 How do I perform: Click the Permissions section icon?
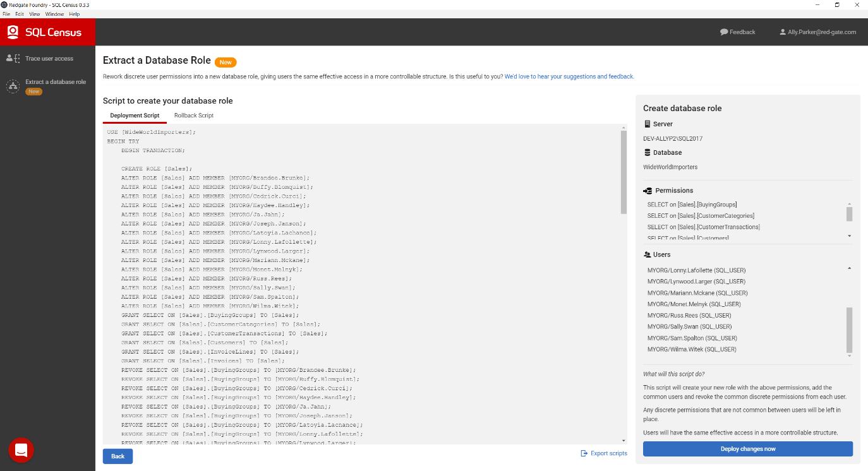648,191
